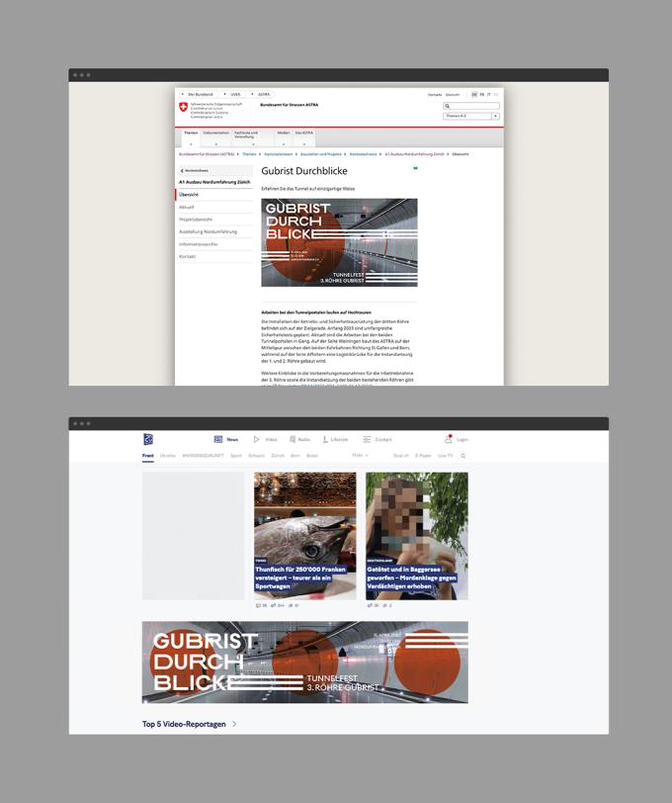Open the Gubrist Durchblicke banner ad
Screen dimensions: 672x803
tap(304, 663)
